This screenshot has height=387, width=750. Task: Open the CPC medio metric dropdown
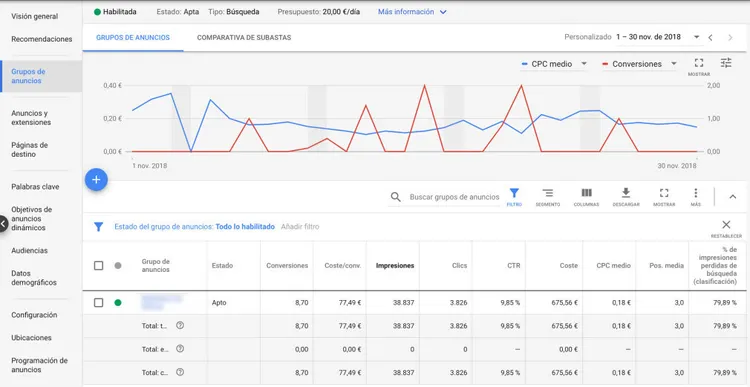pos(554,64)
